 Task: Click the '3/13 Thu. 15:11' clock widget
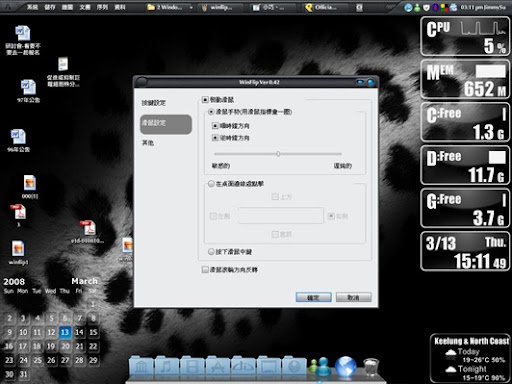[465, 251]
